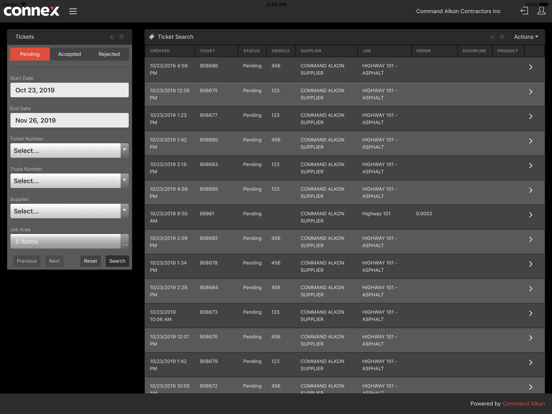The height and width of the screenshot is (414, 552).
Task: Open the Tickets panel settings gear
Action: coord(121,37)
